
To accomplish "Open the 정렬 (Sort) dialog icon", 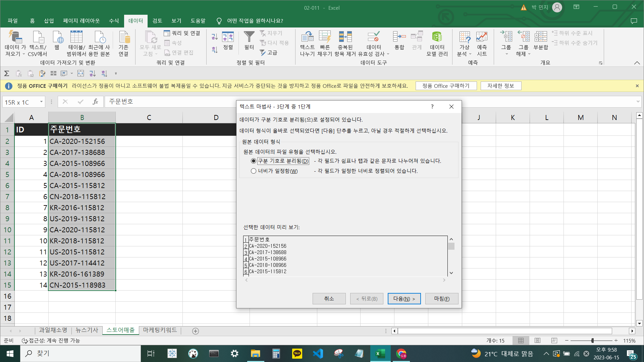I will 228,41.
